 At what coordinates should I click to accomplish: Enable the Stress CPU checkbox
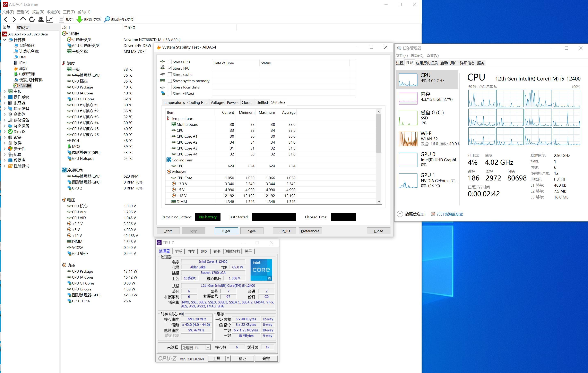pos(170,62)
